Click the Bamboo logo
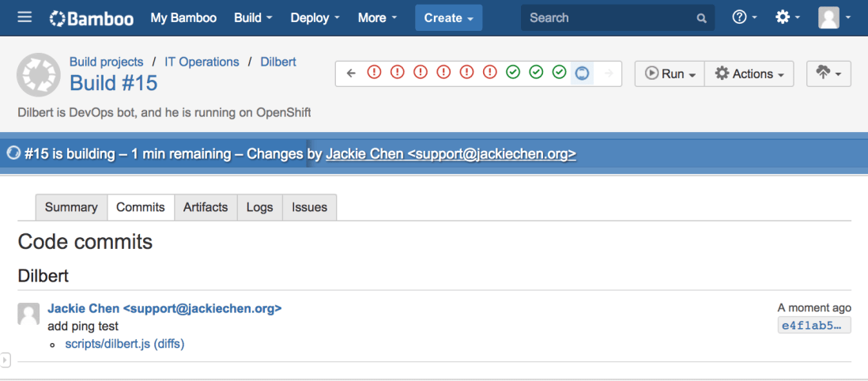Screen dimensions: 868x381 pos(92,18)
